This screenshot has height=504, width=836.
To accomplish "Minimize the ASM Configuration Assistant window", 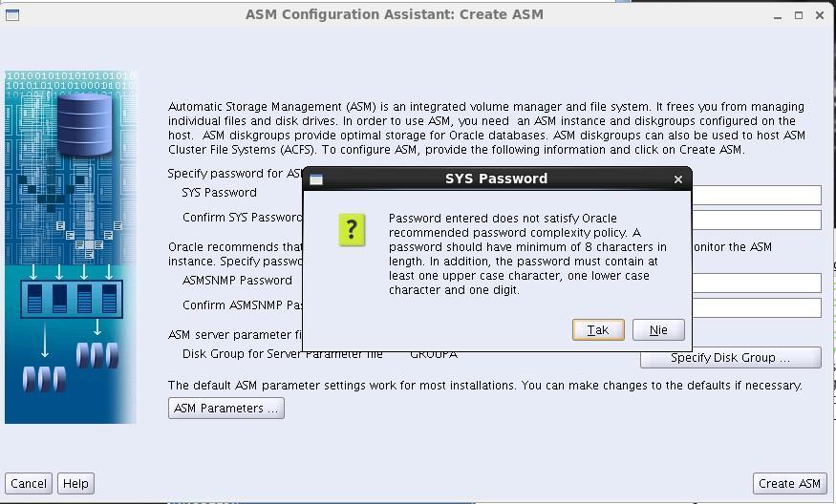I will point(778,15).
